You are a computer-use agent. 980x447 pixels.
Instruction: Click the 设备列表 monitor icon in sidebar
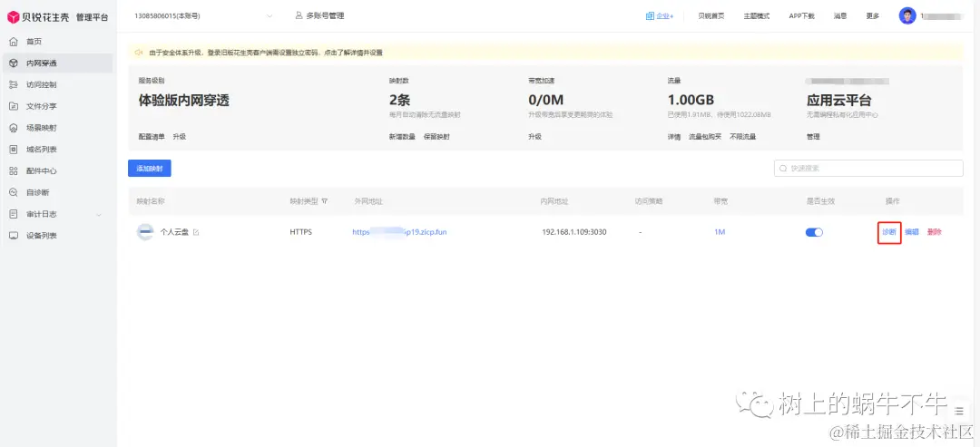click(14, 236)
